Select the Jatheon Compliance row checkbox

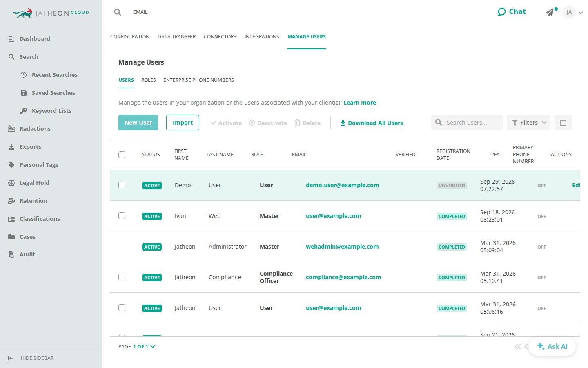[122, 277]
